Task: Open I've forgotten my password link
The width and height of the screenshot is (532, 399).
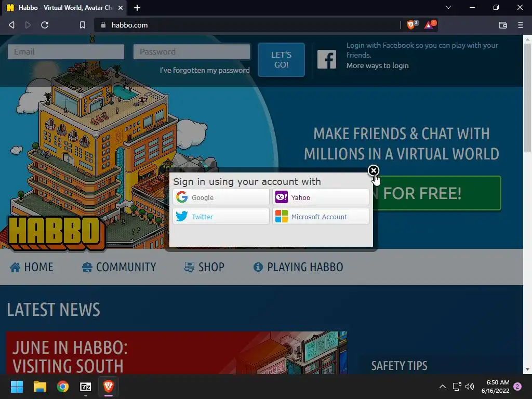Action: pos(205,70)
